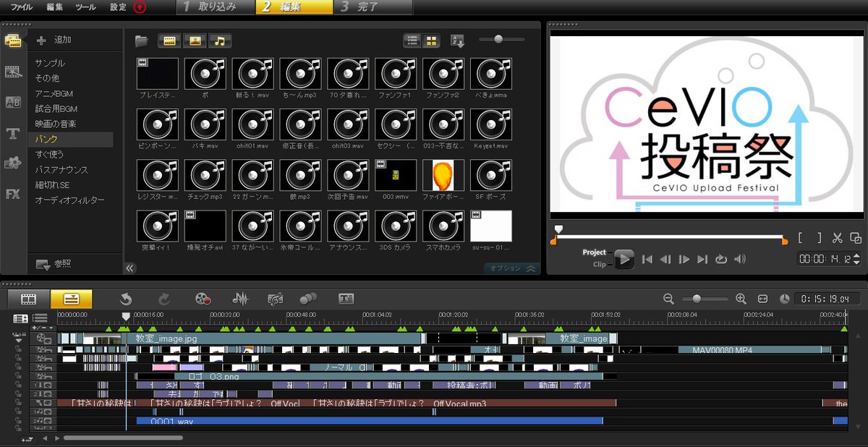Open the Sound Mixer waveform icon
Image resolution: width=868 pixels, height=447 pixels.
click(x=240, y=298)
